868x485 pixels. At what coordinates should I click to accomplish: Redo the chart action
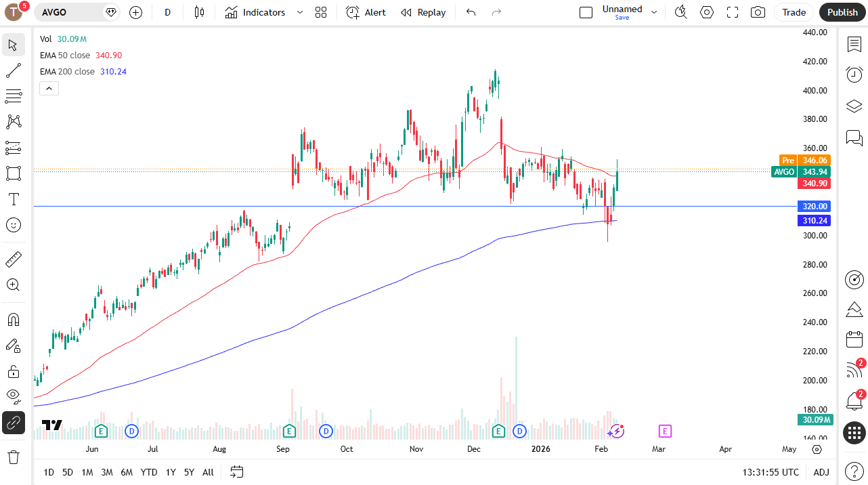pos(496,12)
